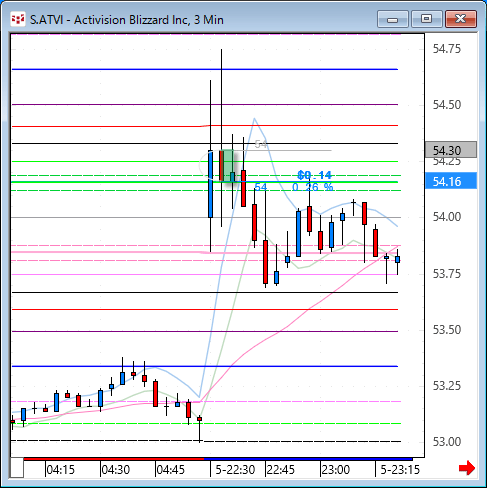Click the 54.75 price axis label
This screenshot has height=488, width=487.
pos(447,49)
